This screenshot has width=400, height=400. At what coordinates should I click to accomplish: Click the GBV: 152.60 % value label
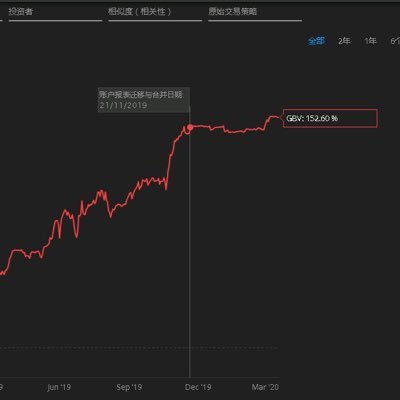point(330,118)
